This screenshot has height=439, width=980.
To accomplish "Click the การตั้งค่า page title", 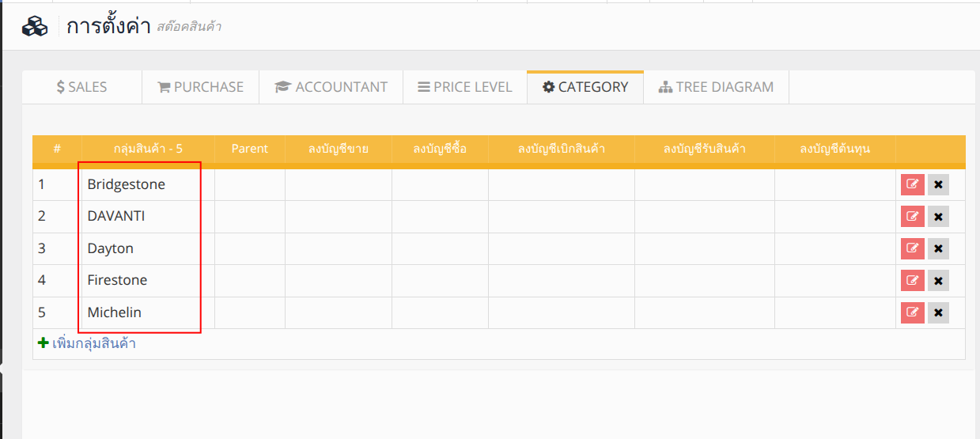I will click(x=108, y=25).
